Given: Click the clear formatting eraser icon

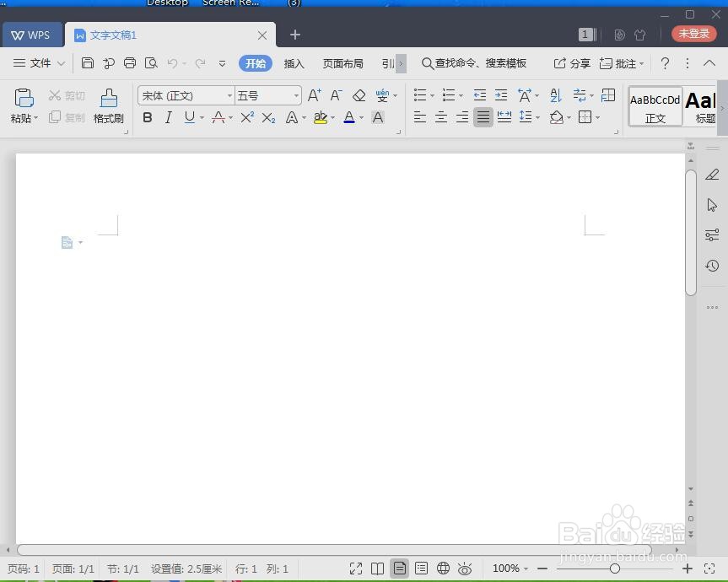Looking at the screenshot, I should [359, 95].
